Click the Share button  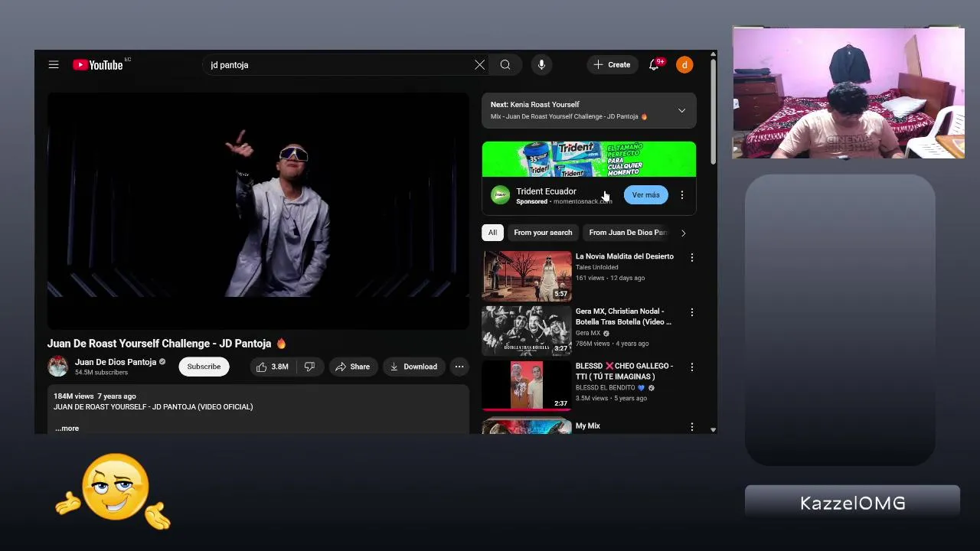pyautogui.click(x=352, y=367)
